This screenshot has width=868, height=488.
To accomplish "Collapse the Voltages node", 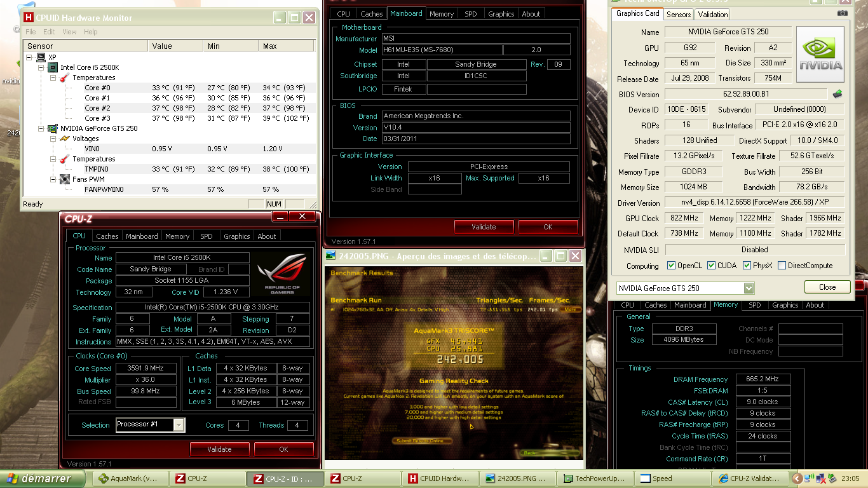I will tap(53, 139).
